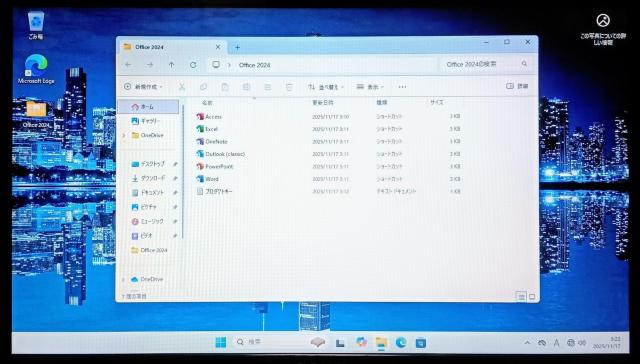The width and height of the screenshot is (640, 364).
Task: Click the This PC icon in address bar
Action: (x=216, y=65)
